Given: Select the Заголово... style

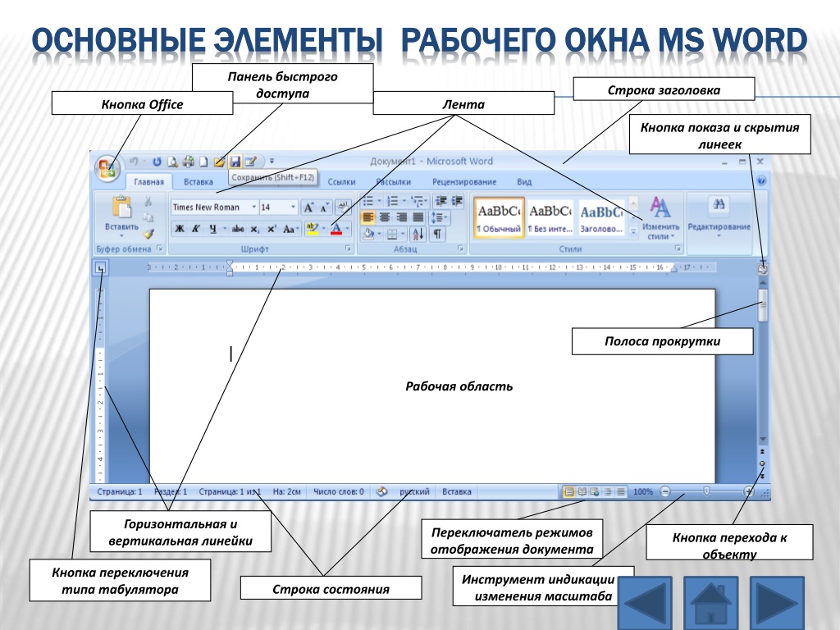Looking at the screenshot, I should click(601, 217).
